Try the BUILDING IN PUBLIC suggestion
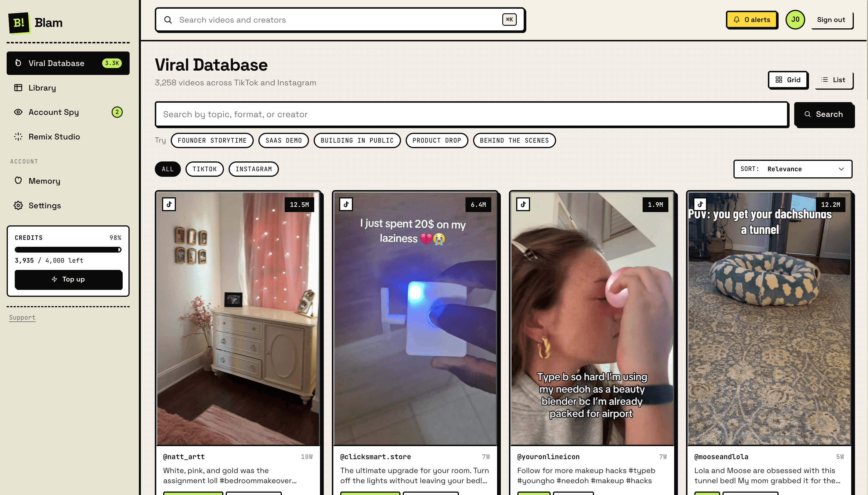This screenshot has height=495, width=868. click(x=357, y=140)
